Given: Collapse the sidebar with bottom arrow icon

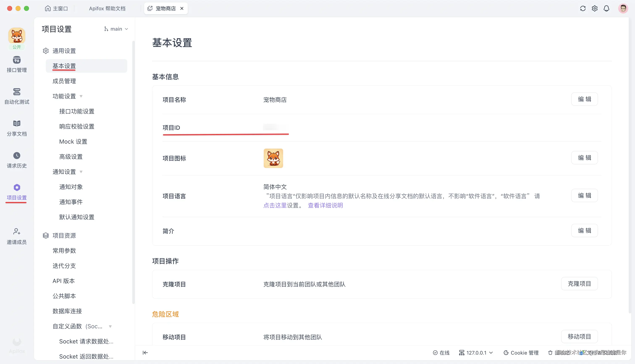Looking at the screenshot, I should click(145, 352).
